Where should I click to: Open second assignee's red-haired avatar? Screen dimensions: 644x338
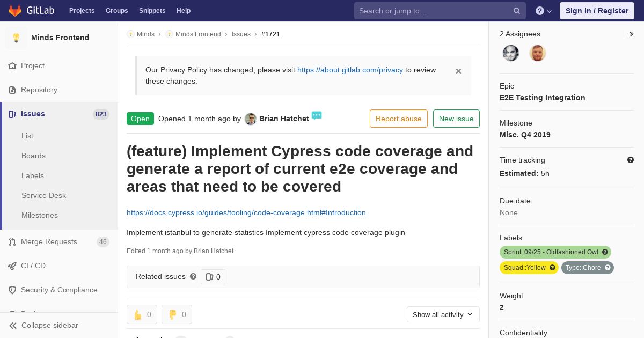coord(538,53)
